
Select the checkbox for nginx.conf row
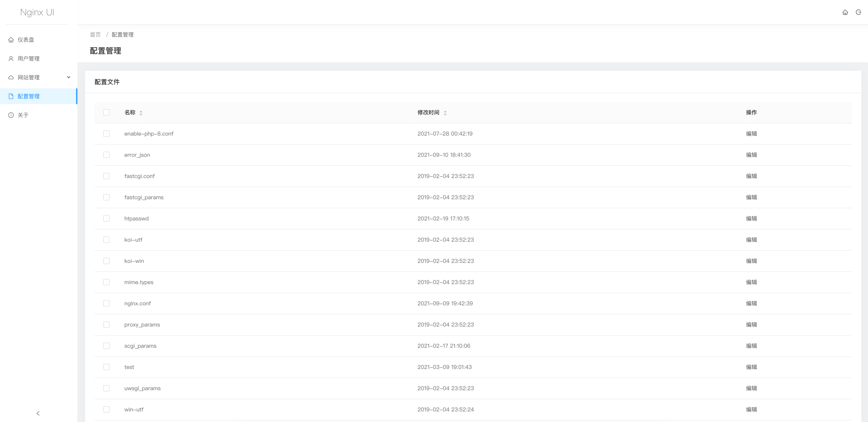click(106, 303)
